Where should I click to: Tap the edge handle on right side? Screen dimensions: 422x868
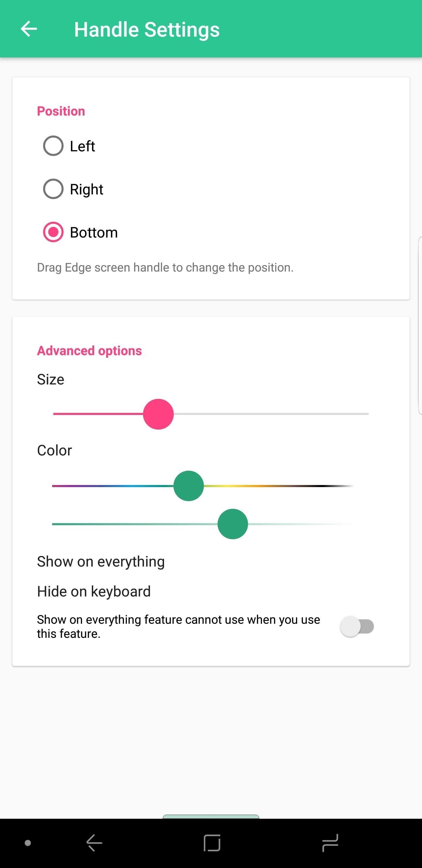click(420, 325)
